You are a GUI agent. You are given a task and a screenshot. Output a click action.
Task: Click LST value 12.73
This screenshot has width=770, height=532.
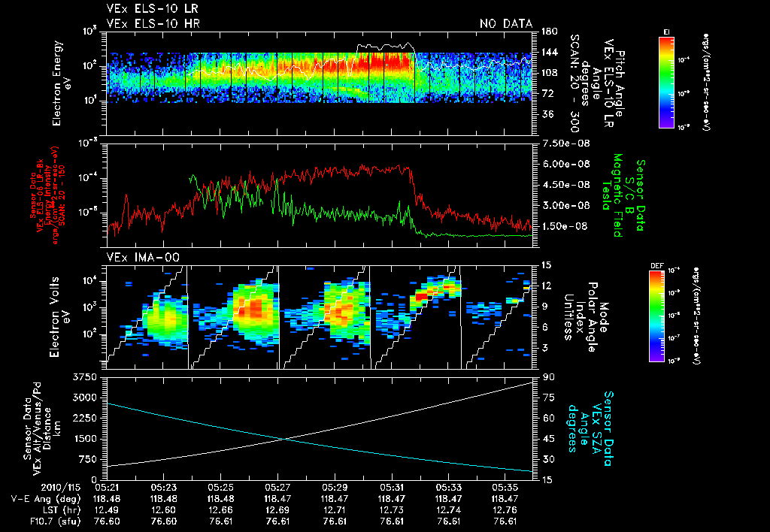pos(392,510)
